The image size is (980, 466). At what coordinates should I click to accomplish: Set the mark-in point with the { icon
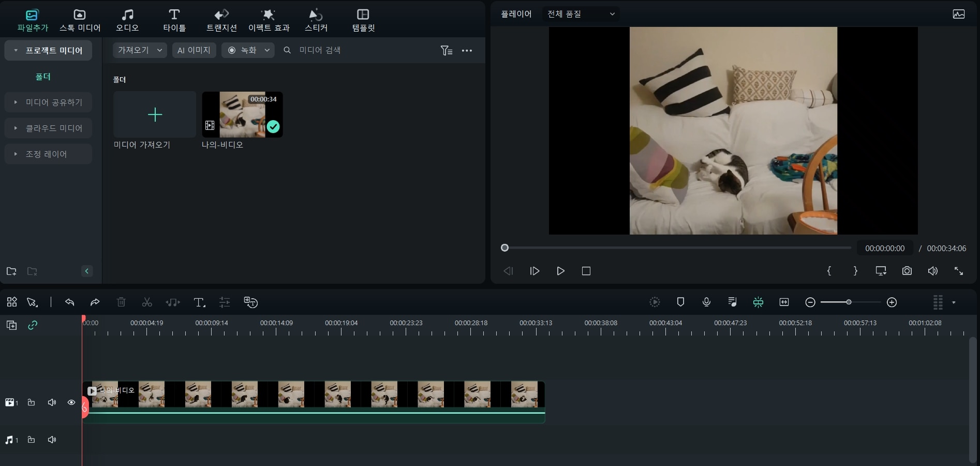coord(829,271)
